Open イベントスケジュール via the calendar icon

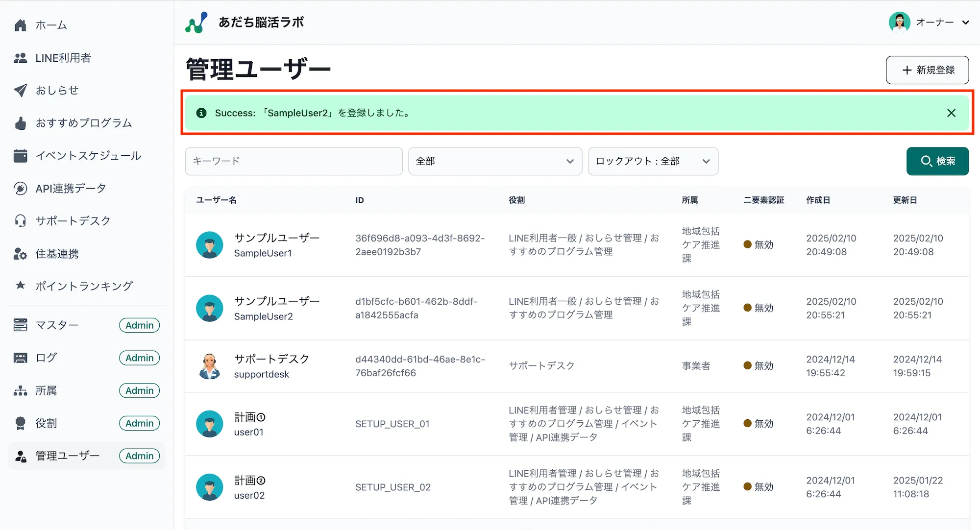coord(20,156)
